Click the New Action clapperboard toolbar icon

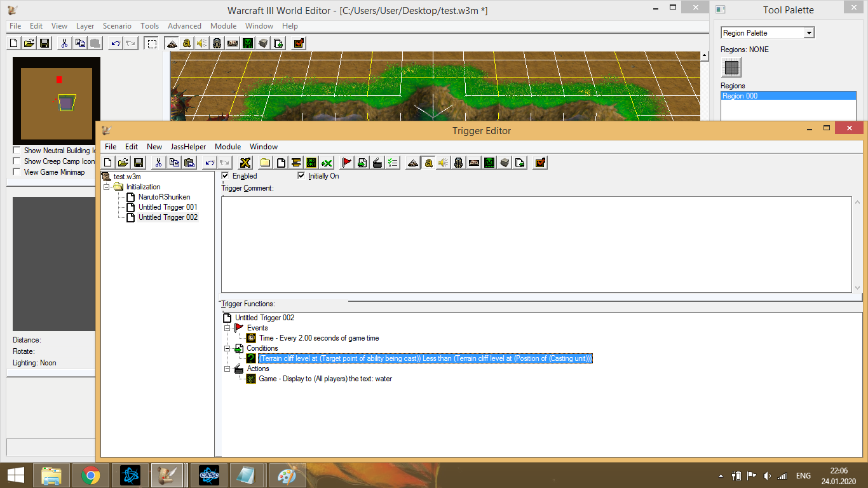click(x=377, y=163)
